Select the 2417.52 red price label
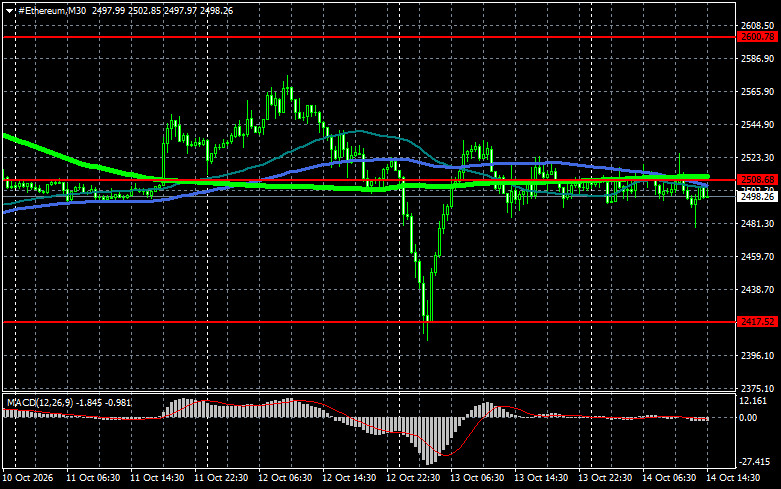This screenshot has width=781, height=489. point(757,322)
